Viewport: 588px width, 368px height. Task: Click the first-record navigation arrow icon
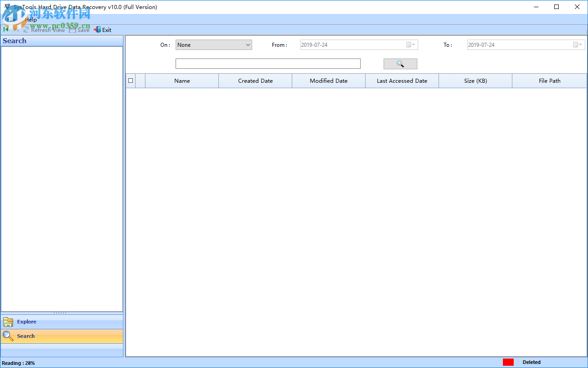point(5,30)
